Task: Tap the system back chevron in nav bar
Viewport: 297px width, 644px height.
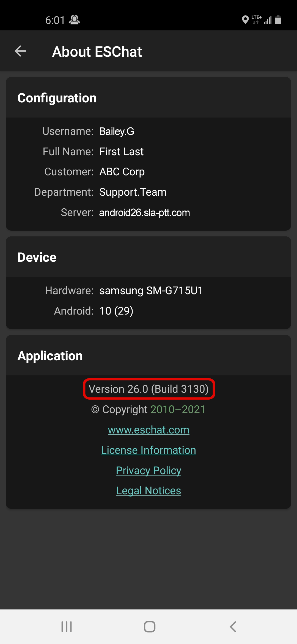Action: (x=233, y=627)
